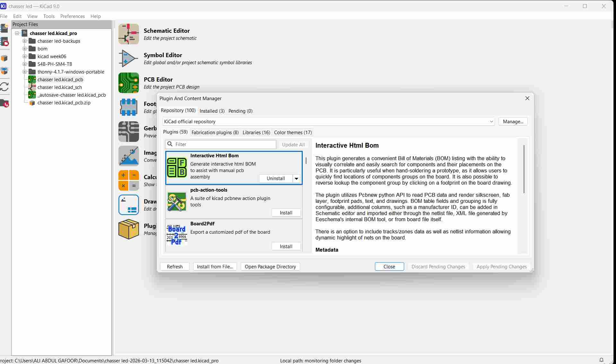Open the arrow dropdown beside Uninstall

(297, 178)
